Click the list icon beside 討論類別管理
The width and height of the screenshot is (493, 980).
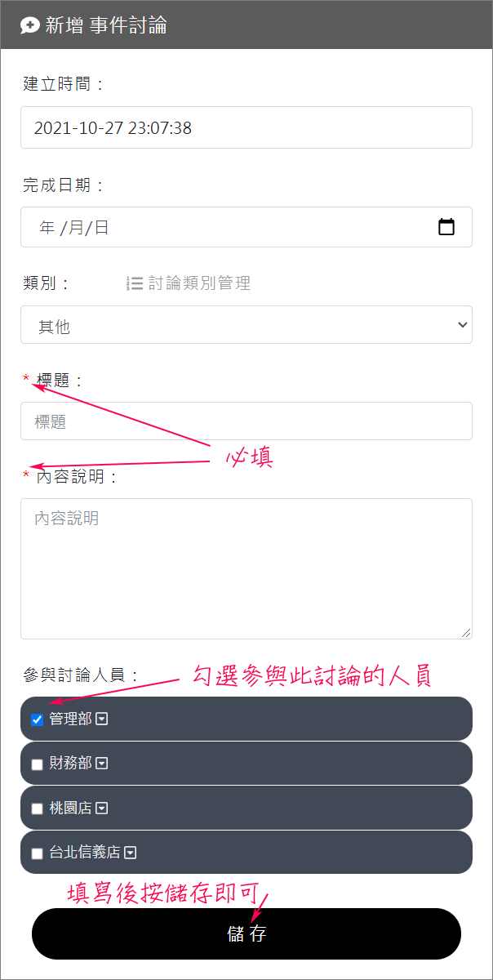135,283
